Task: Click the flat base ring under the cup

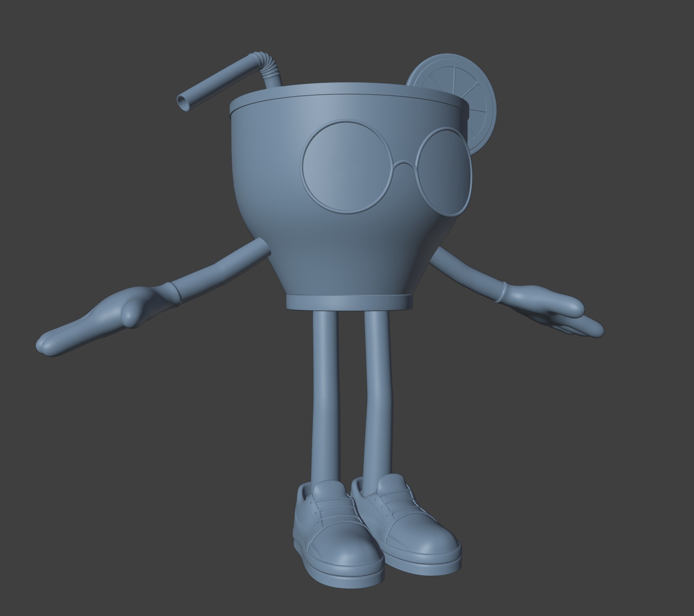Action: 349,302
